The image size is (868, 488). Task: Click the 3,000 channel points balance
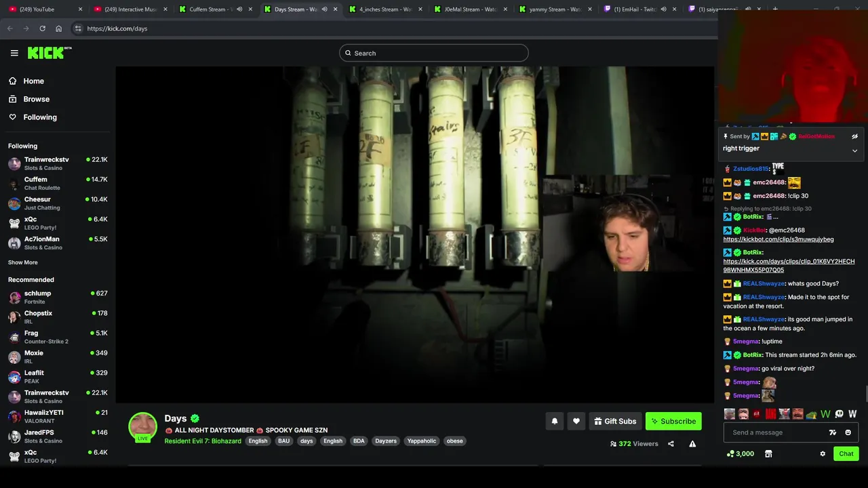click(x=740, y=453)
